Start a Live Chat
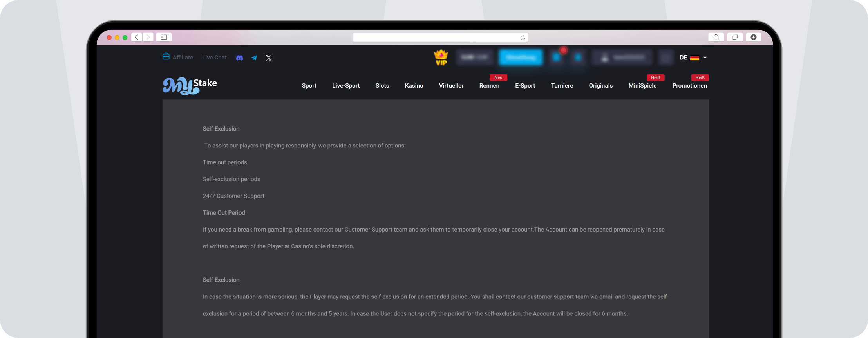Viewport: 868px width, 338px height. click(x=214, y=58)
